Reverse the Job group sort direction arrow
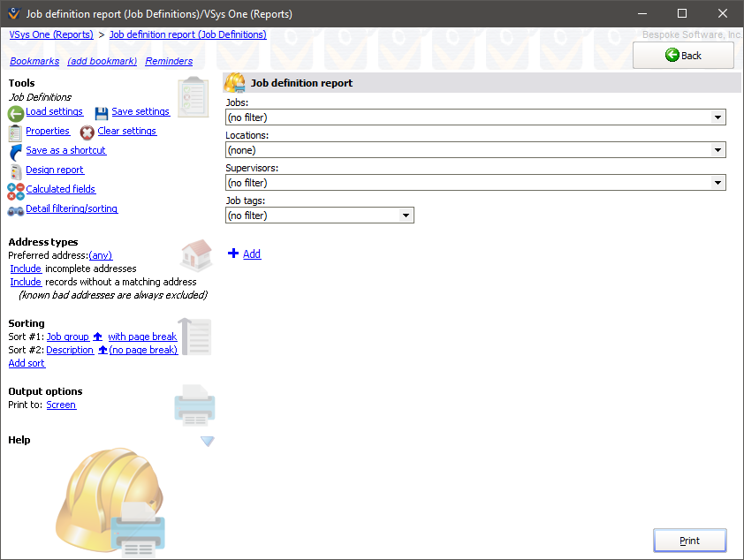744x560 pixels. point(97,336)
